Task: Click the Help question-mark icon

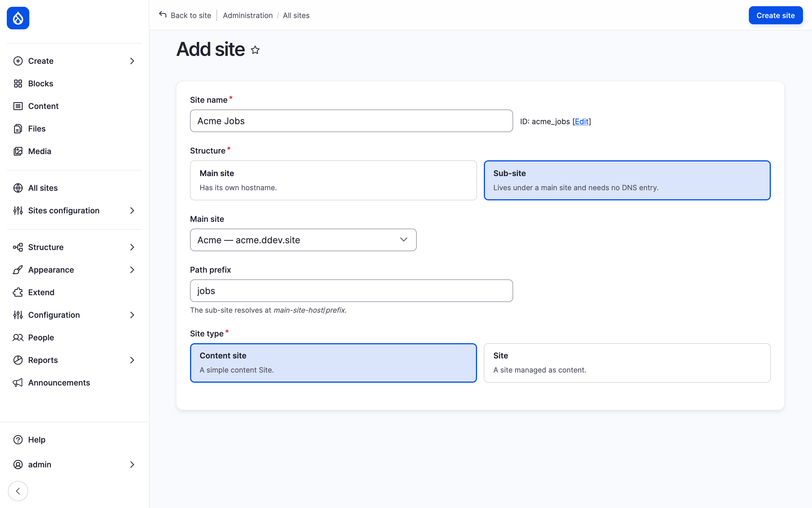Action: pyautogui.click(x=18, y=440)
